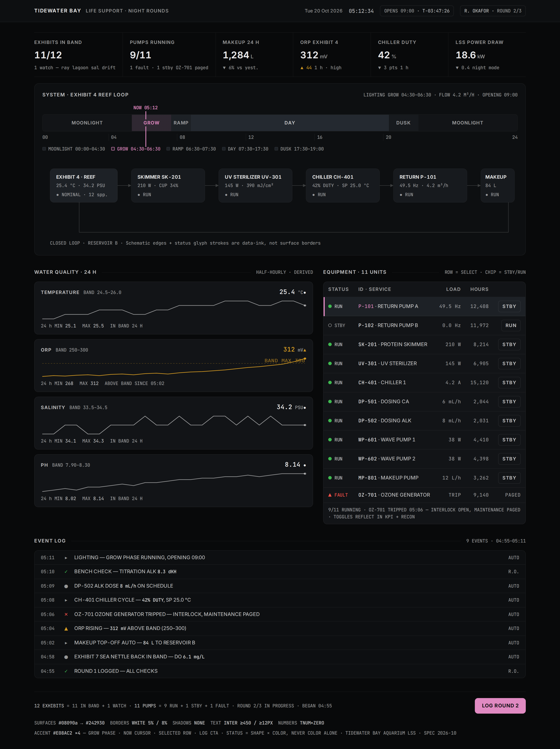
Task: Set DP-501 Dosing CA to STBY
Action: [x=509, y=402]
